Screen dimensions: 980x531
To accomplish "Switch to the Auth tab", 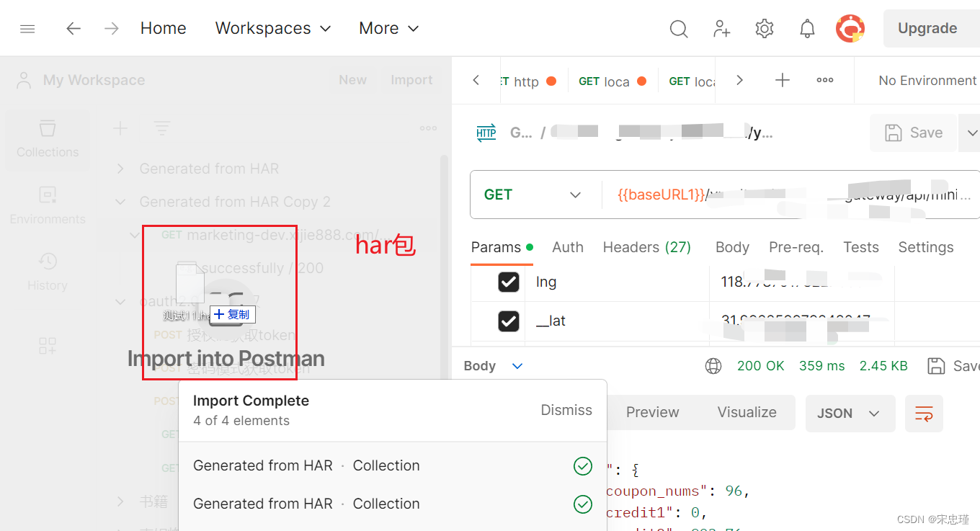I will tap(568, 247).
